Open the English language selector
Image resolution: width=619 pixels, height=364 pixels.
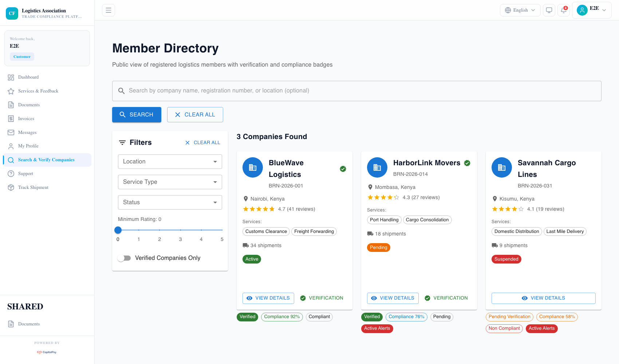point(520,10)
